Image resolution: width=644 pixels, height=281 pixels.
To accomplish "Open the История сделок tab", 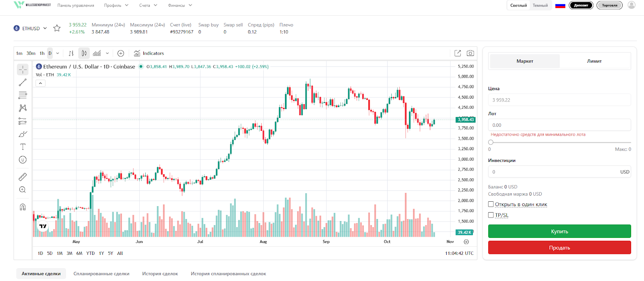I will click(160, 274).
